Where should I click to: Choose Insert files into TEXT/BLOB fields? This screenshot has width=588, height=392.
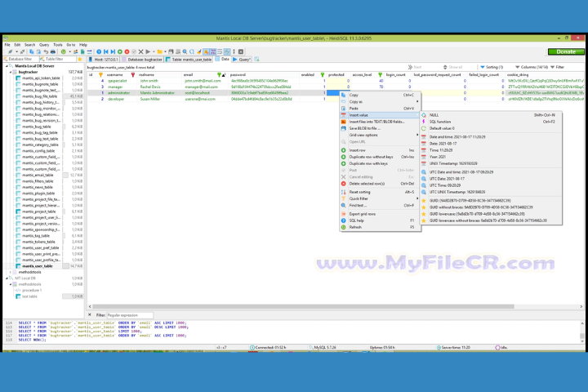click(x=380, y=122)
